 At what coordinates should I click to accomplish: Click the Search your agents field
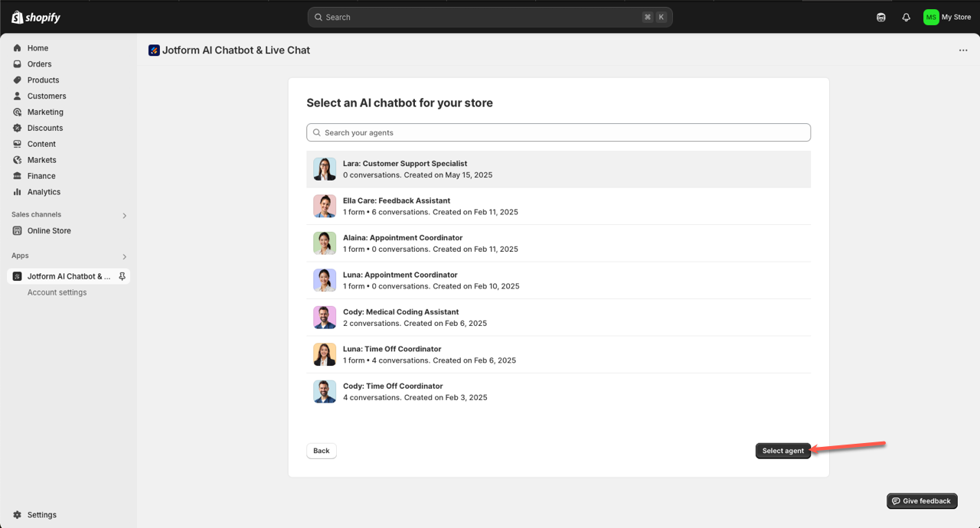[558, 132]
